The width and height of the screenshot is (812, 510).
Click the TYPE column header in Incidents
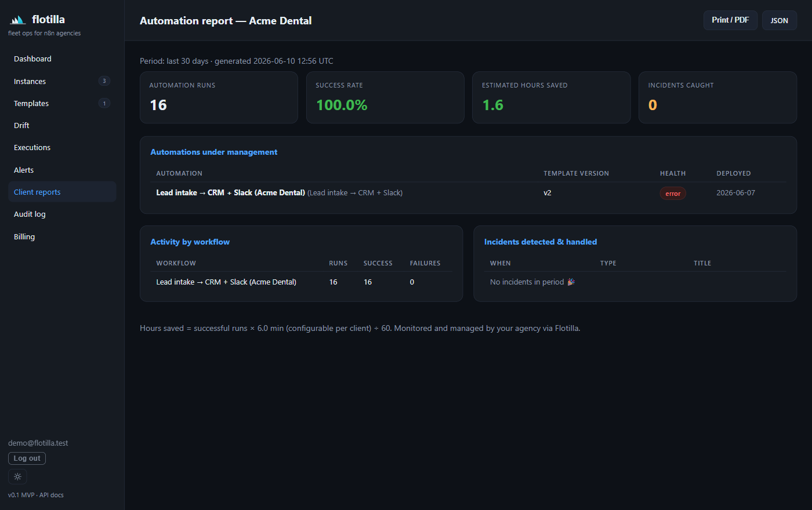coord(608,263)
